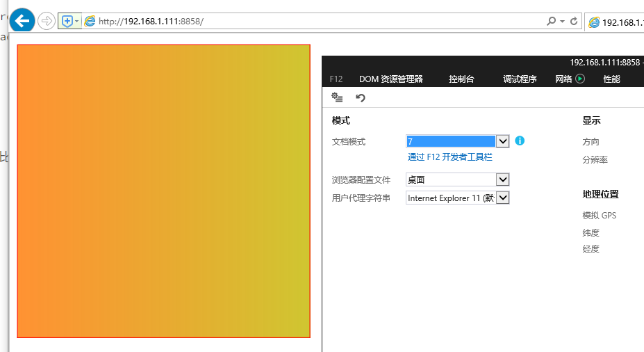Viewport: 644px width, 352px height.
Task: Click the 显示 section heading
Action: point(591,120)
